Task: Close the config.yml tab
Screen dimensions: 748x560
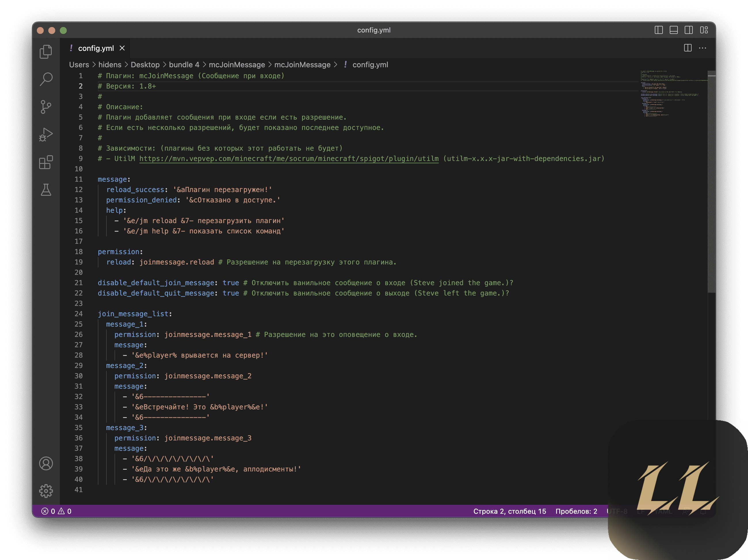Action: point(122,48)
